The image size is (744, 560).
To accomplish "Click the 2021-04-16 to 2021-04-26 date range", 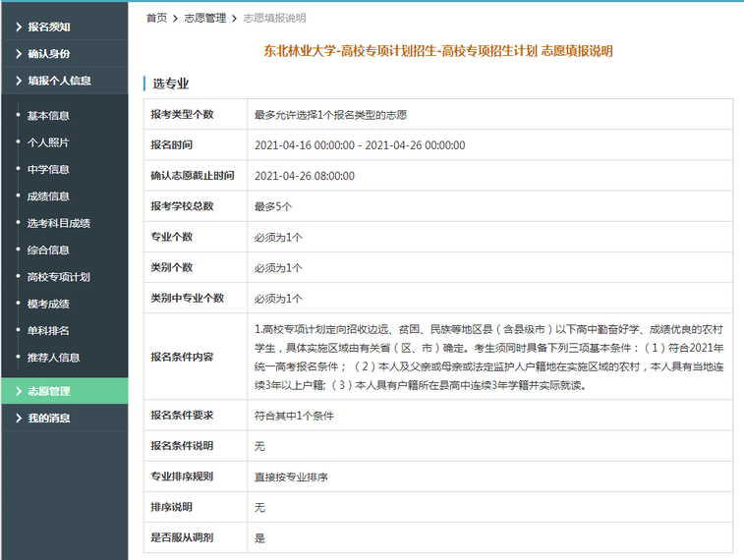I will (360, 145).
